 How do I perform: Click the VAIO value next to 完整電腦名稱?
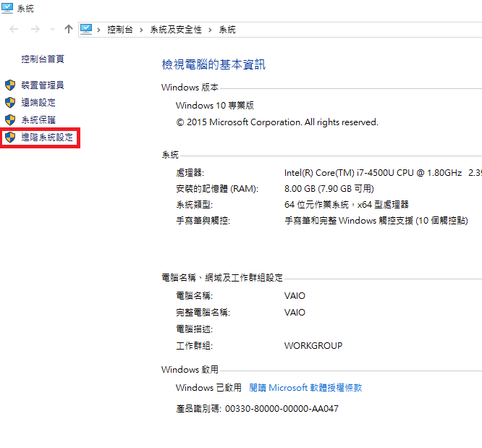295,313
